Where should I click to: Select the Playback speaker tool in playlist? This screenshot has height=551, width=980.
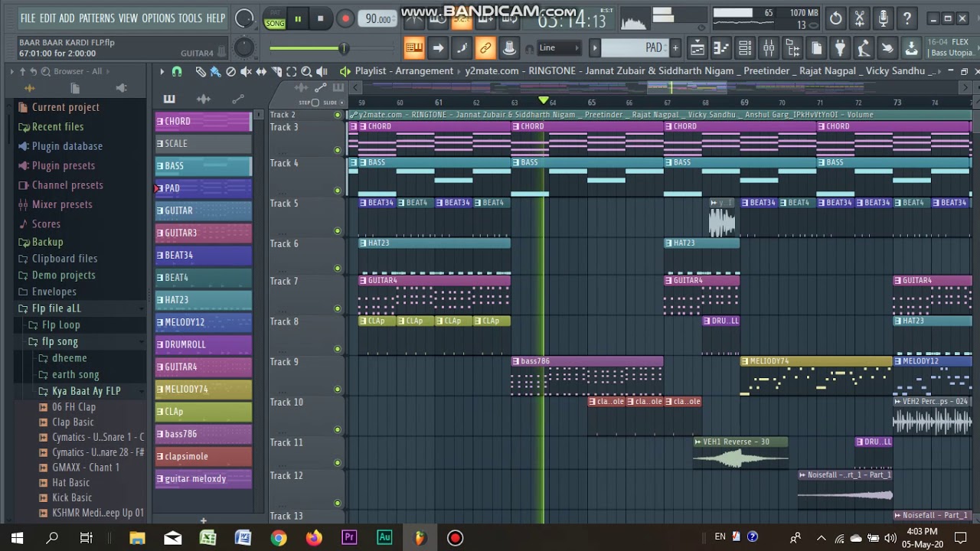(x=321, y=71)
